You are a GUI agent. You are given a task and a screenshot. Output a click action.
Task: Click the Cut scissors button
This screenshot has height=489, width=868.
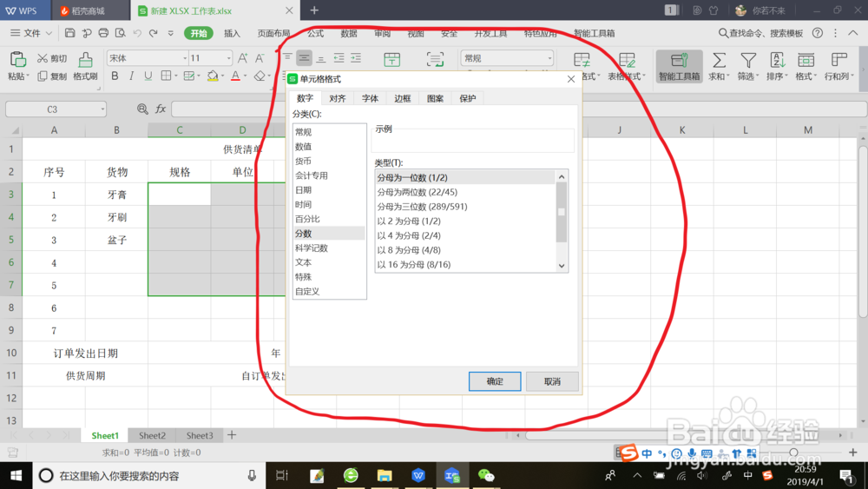click(x=52, y=58)
